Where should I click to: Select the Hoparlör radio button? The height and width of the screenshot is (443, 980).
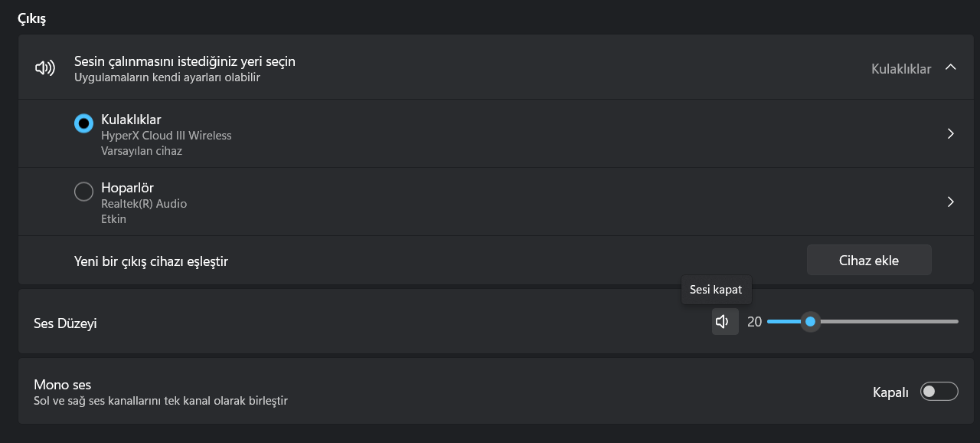point(83,192)
